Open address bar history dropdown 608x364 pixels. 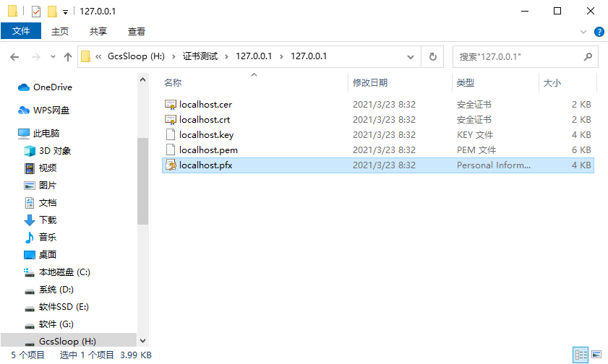click(410, 57)
